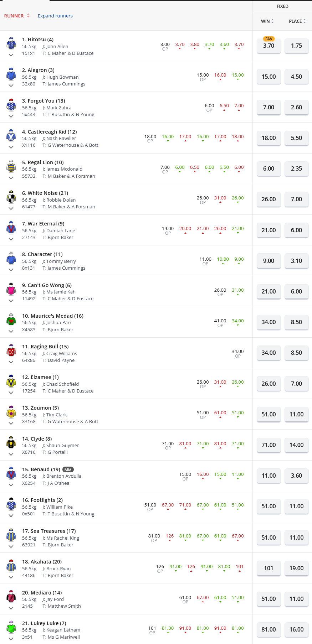Click Can't Go Wong's pink silks icon
Image resolution: width=312 pixels, height=644 pixels.
pos(11,289)
